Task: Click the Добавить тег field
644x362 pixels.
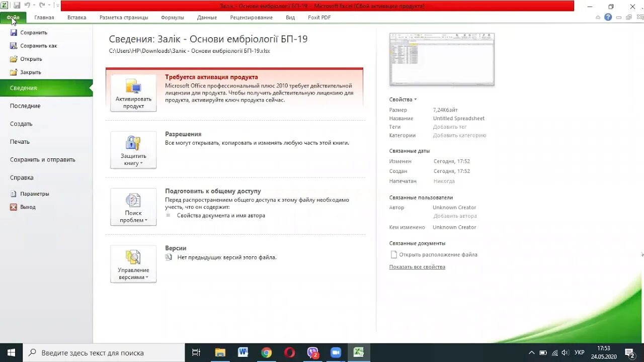Action: [x=450, y=127]
